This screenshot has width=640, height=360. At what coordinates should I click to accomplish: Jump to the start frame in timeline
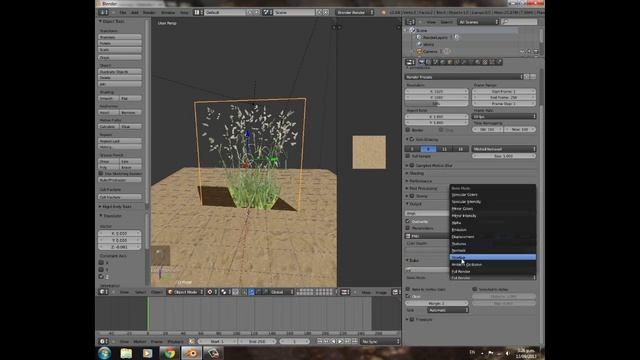pos(320,341)
